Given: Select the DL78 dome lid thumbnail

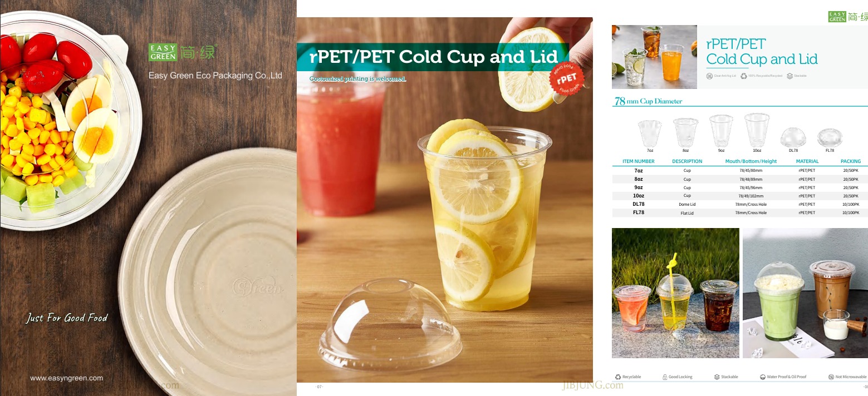Looking at the screenshot, I should (793, 138).
